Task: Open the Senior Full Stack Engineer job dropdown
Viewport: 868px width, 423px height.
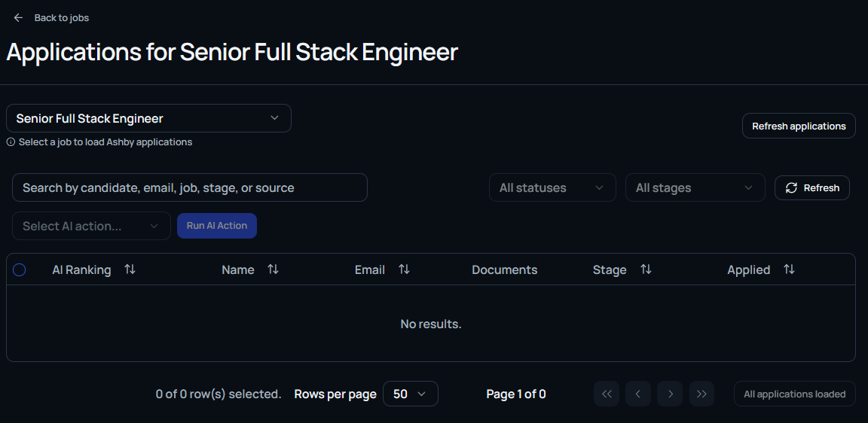Action: point(148,118)
